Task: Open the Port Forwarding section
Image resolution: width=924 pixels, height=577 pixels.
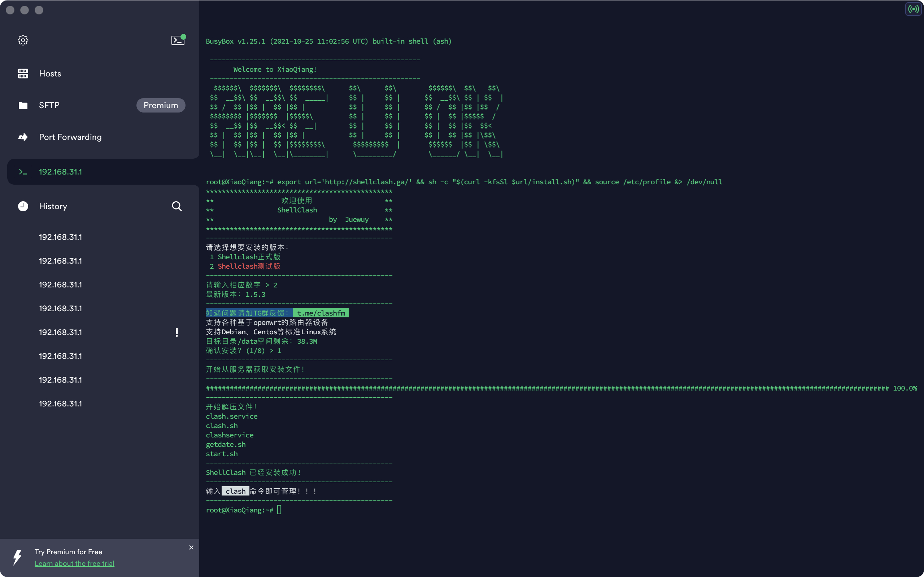Action: (x=70, y=137)
